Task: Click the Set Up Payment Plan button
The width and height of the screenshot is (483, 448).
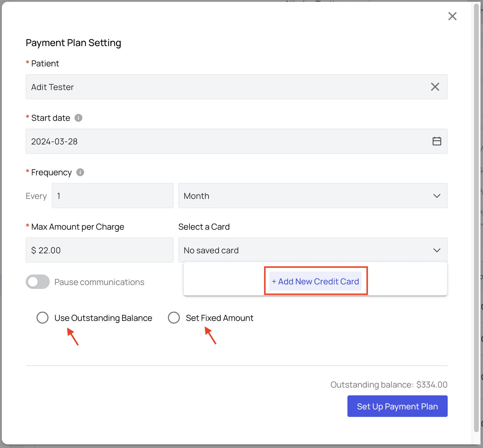Action: 397,406
